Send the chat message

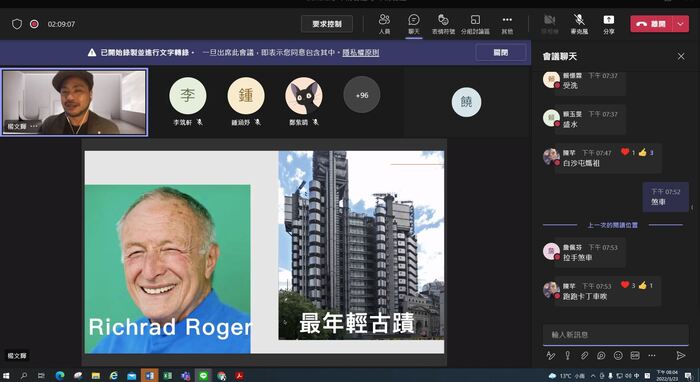point(680,355)
